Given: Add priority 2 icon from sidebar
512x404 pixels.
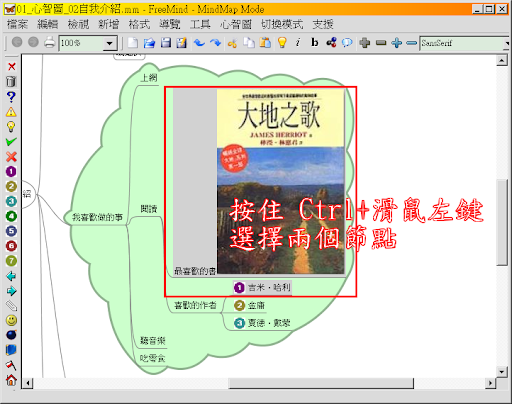Looking at the screenshot, I should click(11, 186).
